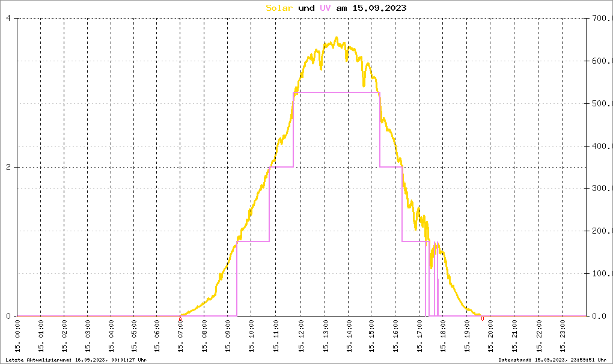The image size is (613, 364).
Task: Click the '15. 15:00' time axis label
Action: [x=371, y=336]
